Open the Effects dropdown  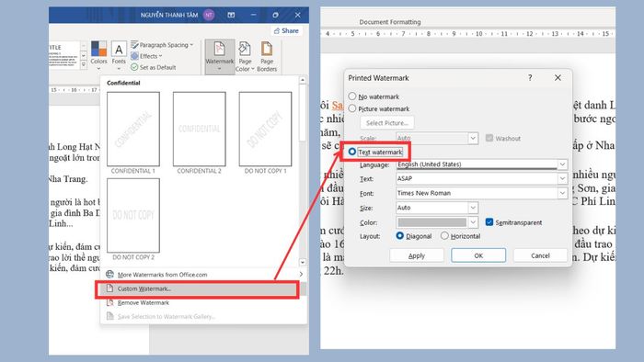pyautogui.click(x=146, y=56)
